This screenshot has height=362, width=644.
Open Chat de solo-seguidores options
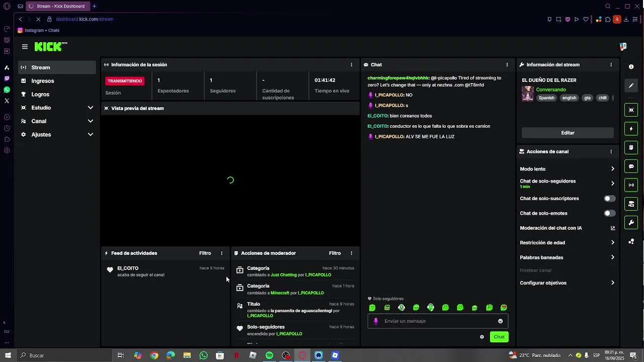click(567, 184)
